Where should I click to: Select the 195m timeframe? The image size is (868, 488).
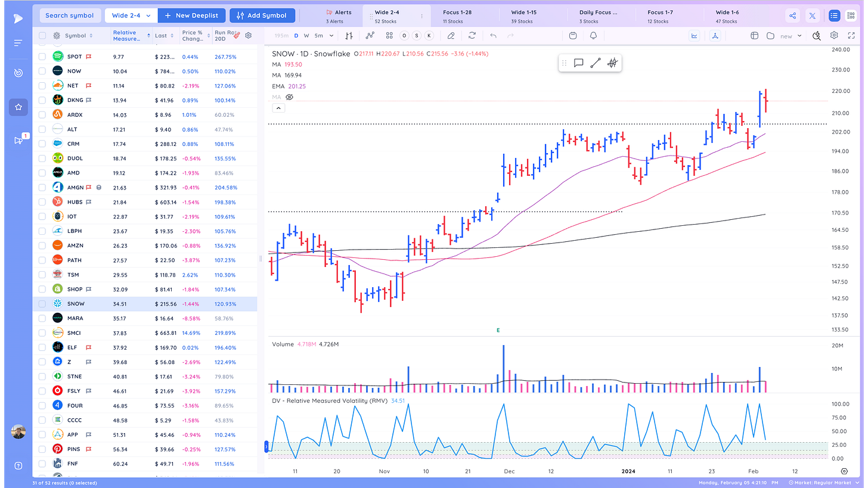coord(281,36)
